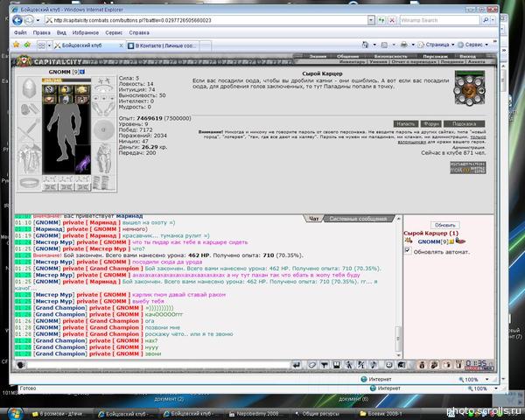525x420 pixels.
Task: Click the Add to Favorites star-plus icon
Action: 27,45
